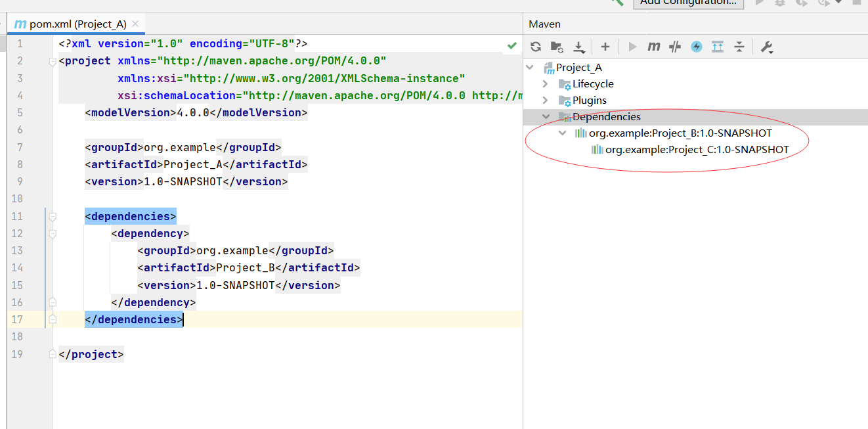Click library icon beside Project_C dependency
Screen dimensions: 868x429
coord(597,150)
